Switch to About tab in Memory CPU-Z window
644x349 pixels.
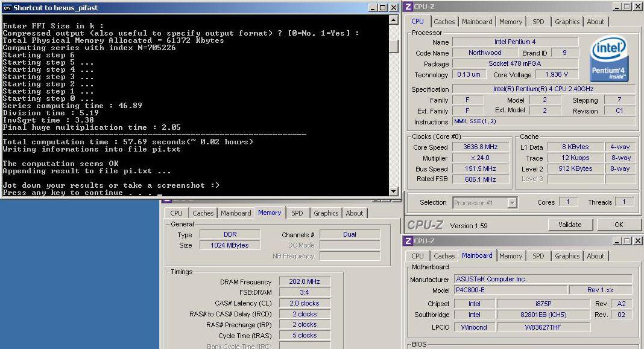(354, 213)
